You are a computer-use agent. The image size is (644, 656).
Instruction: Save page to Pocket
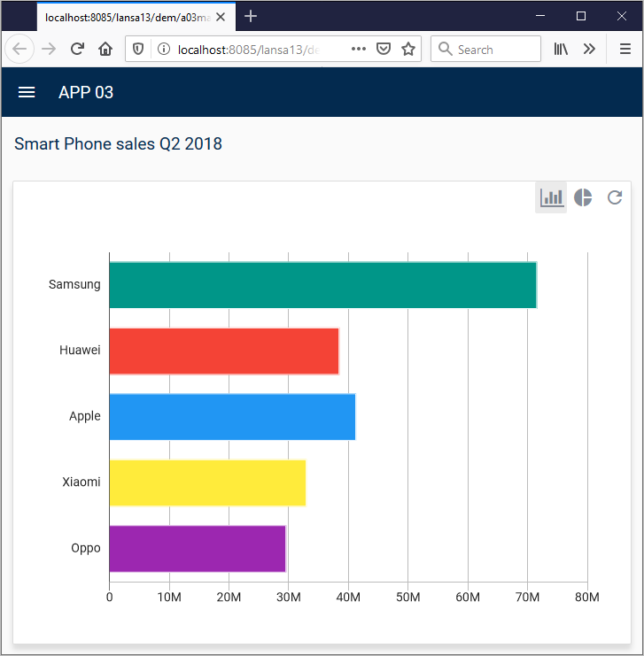(x=384, y=50)
